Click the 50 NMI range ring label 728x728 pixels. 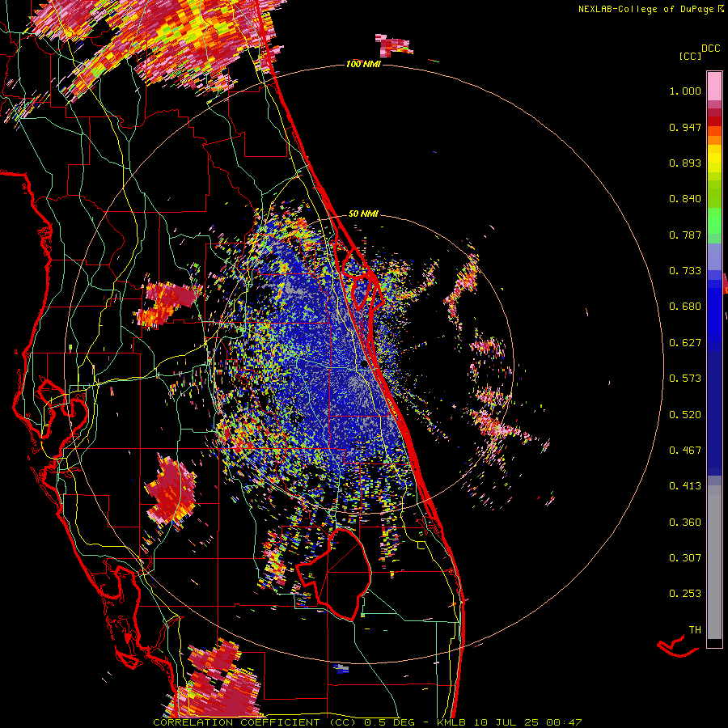pyautogui.click(x=363, y=214)
